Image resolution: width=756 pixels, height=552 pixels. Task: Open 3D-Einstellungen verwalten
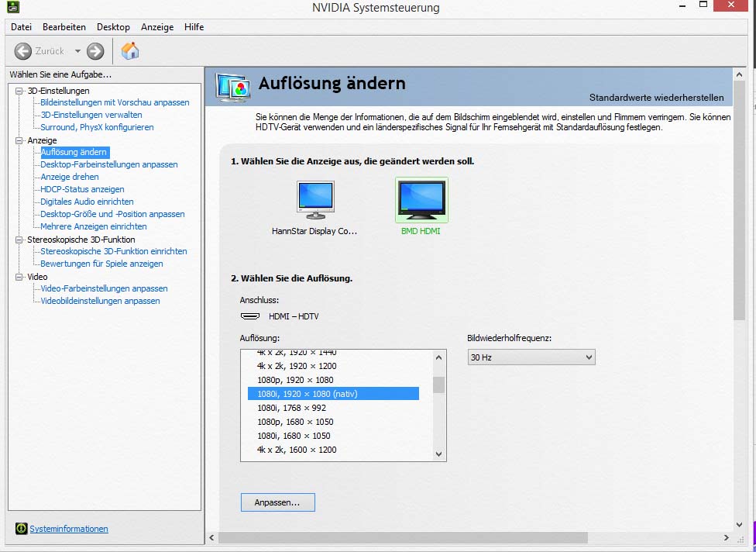[x=91, y=115]
